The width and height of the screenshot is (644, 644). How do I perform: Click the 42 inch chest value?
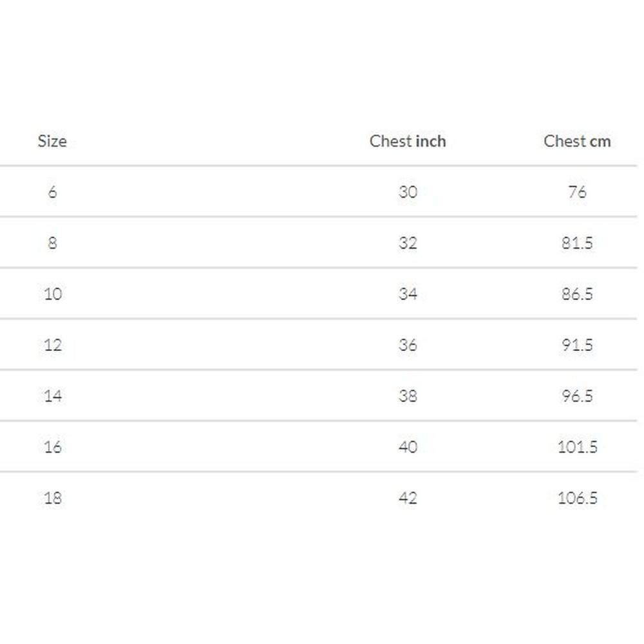[x=408, y=497]
